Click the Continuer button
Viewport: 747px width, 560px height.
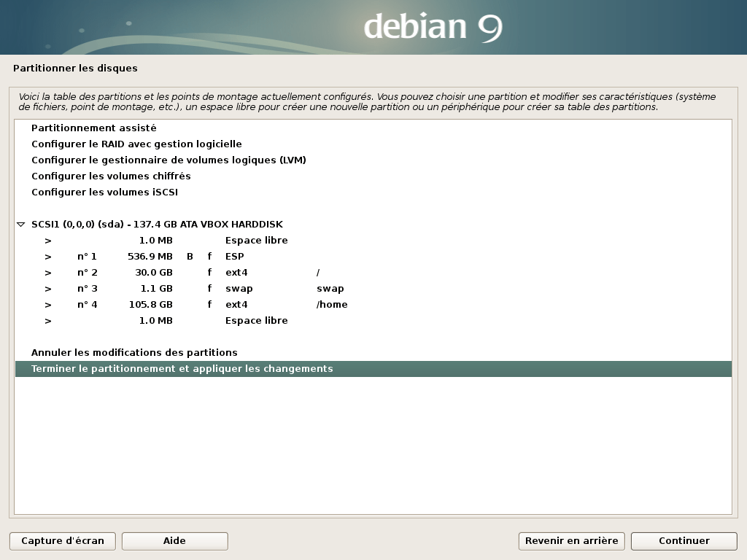point(684,541)
